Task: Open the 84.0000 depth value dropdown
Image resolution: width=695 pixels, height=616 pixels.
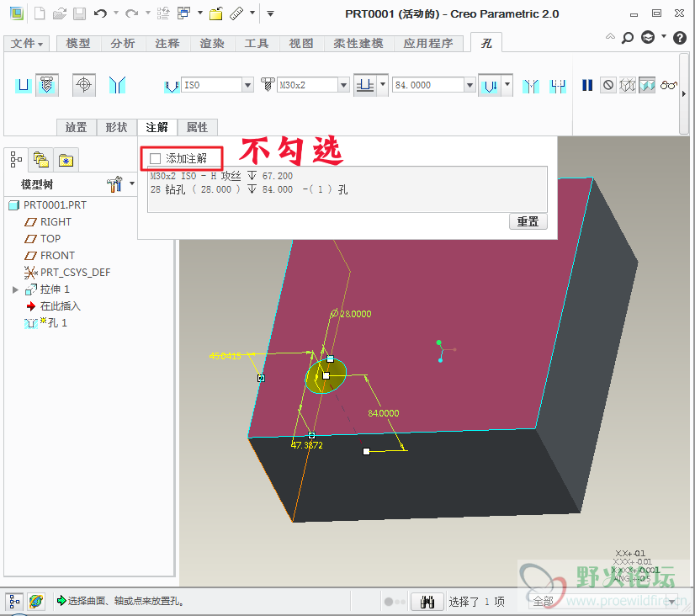Action: tap(470, 85)
